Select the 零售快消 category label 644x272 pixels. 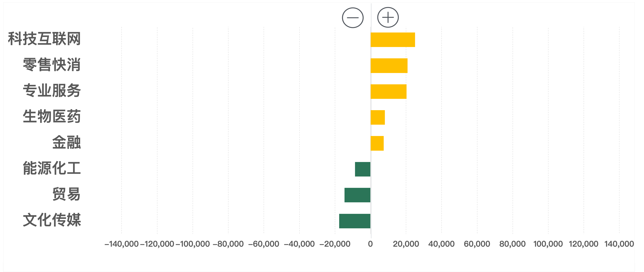pyautogui.click(x=52, y=65)
